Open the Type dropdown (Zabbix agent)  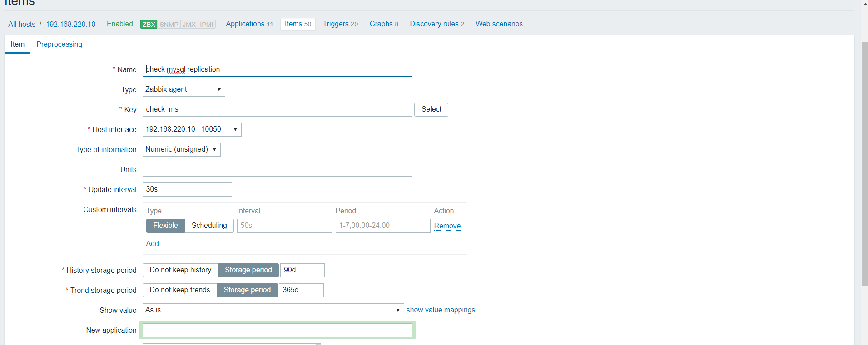184,89
